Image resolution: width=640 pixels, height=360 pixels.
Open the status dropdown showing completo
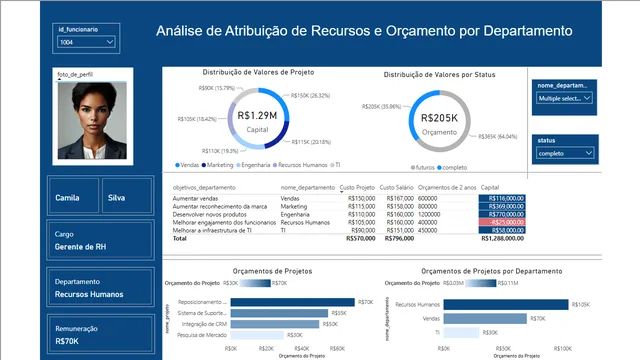click(x=565, y=153)
